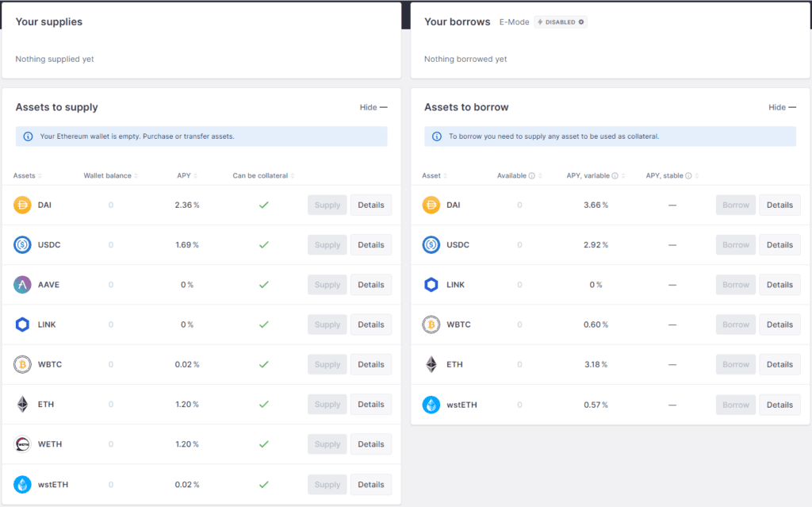Screen dimensions: 812x507
Task: Click the LINK token icon in borrow list
Action: tap(431, 285)
